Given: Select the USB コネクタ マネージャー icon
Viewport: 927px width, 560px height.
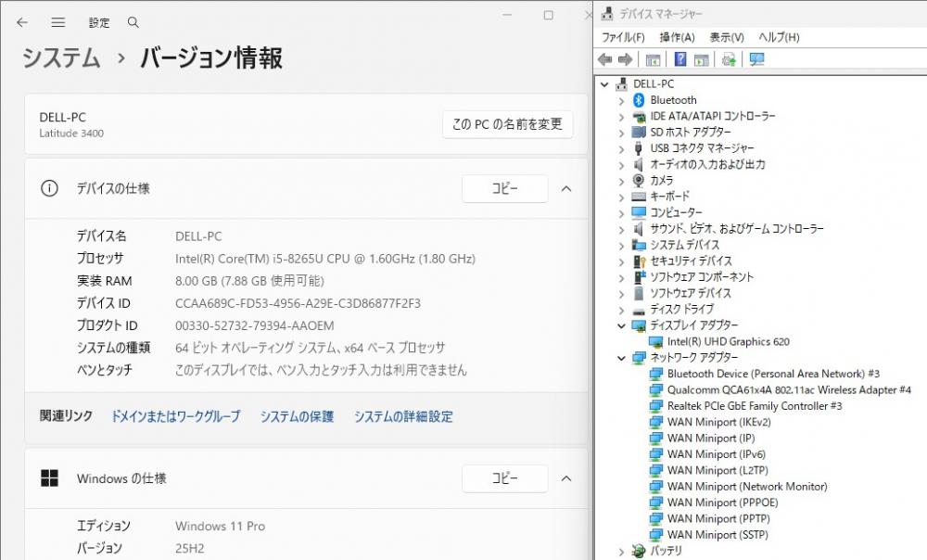Looking at the screenshot, I should pyautogui.click(x=639, y=147).
